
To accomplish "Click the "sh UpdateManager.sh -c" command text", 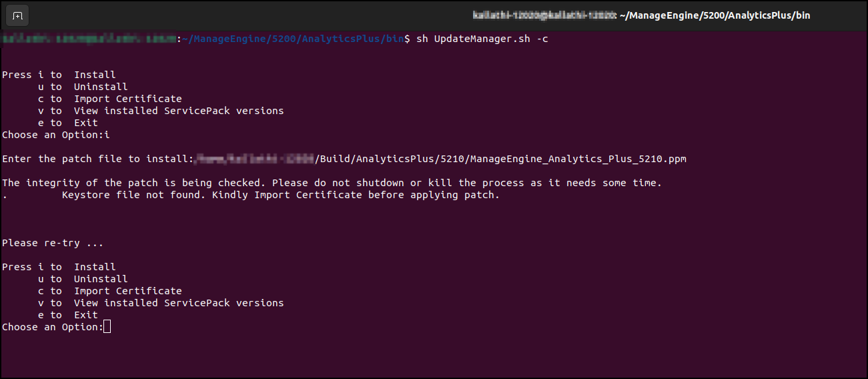I will coord(482,39).
